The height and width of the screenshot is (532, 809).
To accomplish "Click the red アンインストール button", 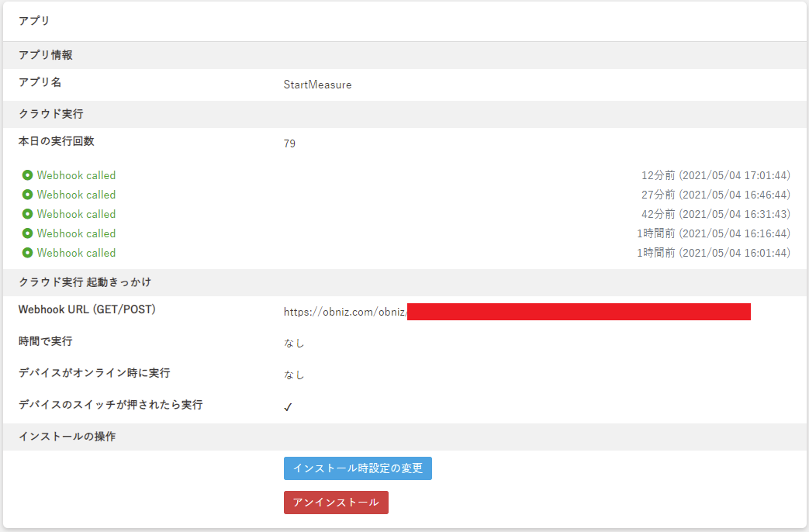I will tap(336, 503).
